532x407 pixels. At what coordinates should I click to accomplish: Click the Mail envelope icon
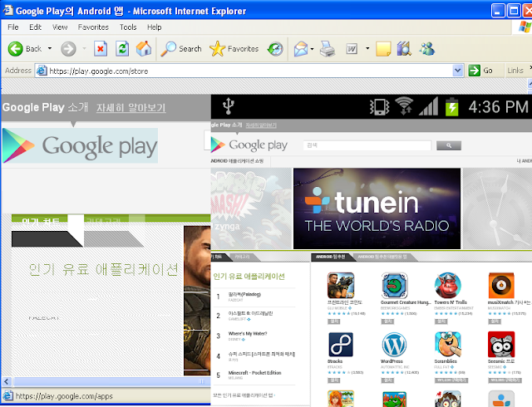301,49
